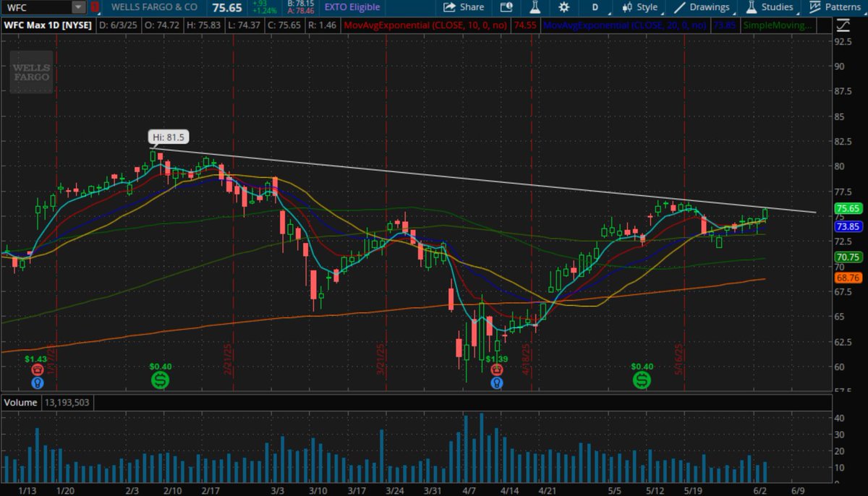Click the 5/16/25 expiration date marker
The image size is (868, 496).
pyautogui.click(x=678, y=360)
